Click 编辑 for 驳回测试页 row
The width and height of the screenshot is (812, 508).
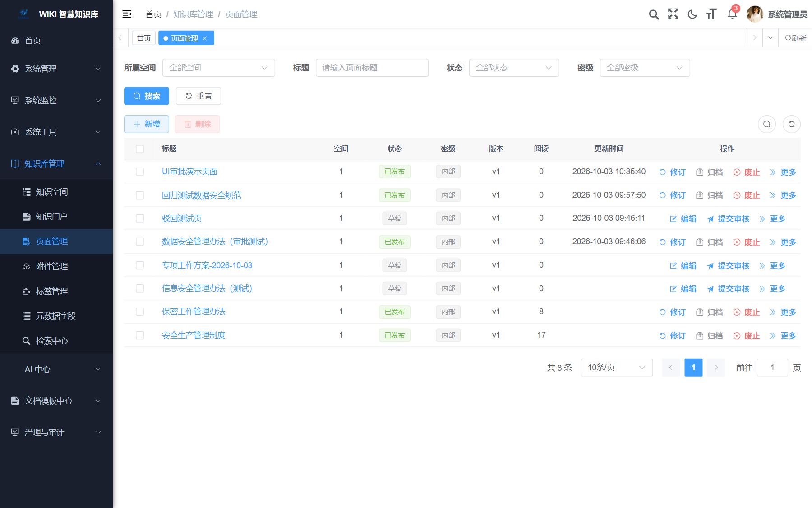coord(683,219)
